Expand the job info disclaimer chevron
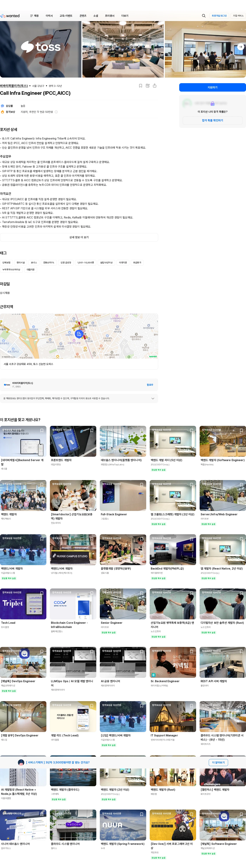The width and height of the screenshot is (246, 868). coord(153,399)
